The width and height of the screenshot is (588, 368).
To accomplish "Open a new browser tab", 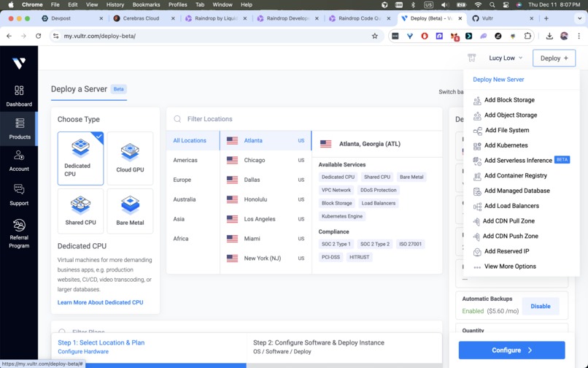I will pyautogui.click(x=546, y=18).
